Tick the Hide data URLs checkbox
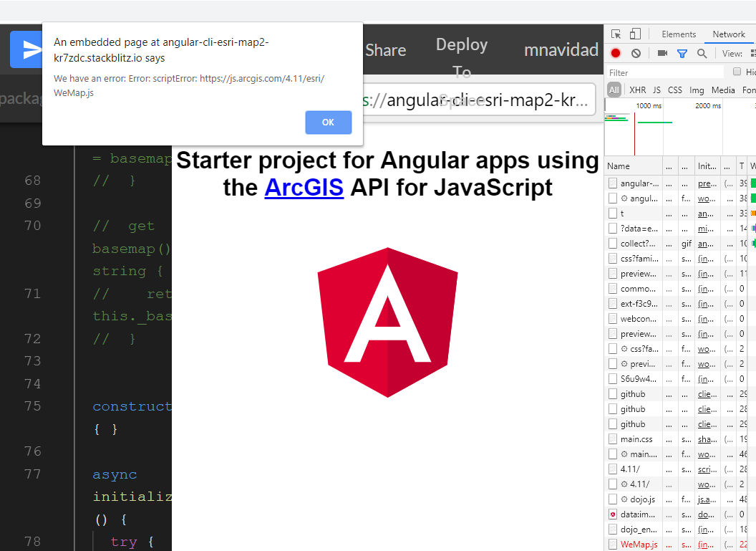This screenshot has height=551, width=756. tap(737, 72)
